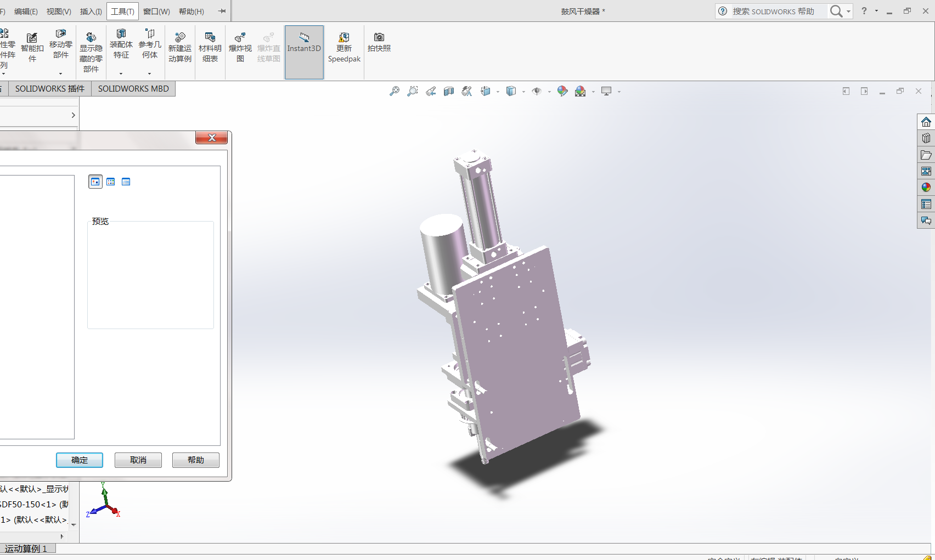
Task: Click Update Speedpak (更新 Speedpak) icon
Action: click(x=344, y=47)
